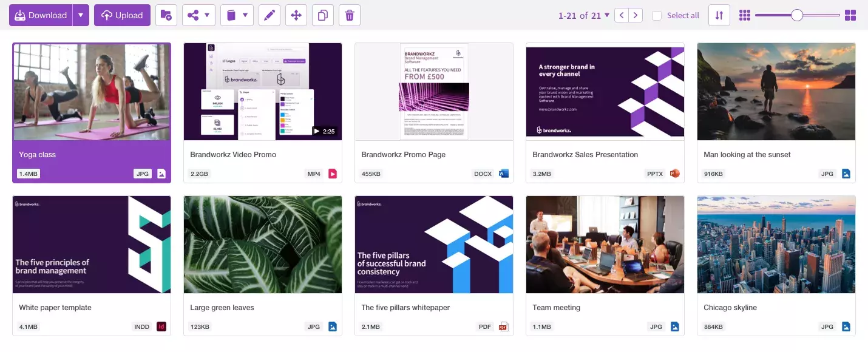The image size is (868, 352).
Task: Open the Yoga class thumbnail
Action: tap(92, 92)
